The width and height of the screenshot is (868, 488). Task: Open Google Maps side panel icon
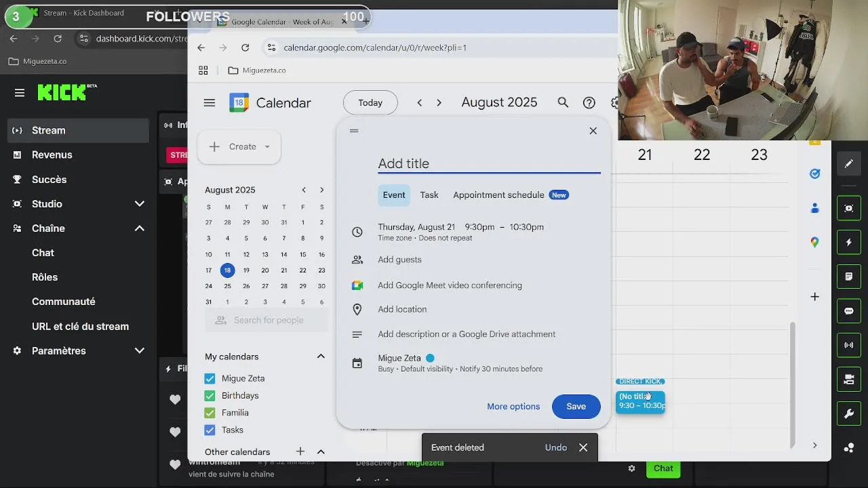point(815,242)
